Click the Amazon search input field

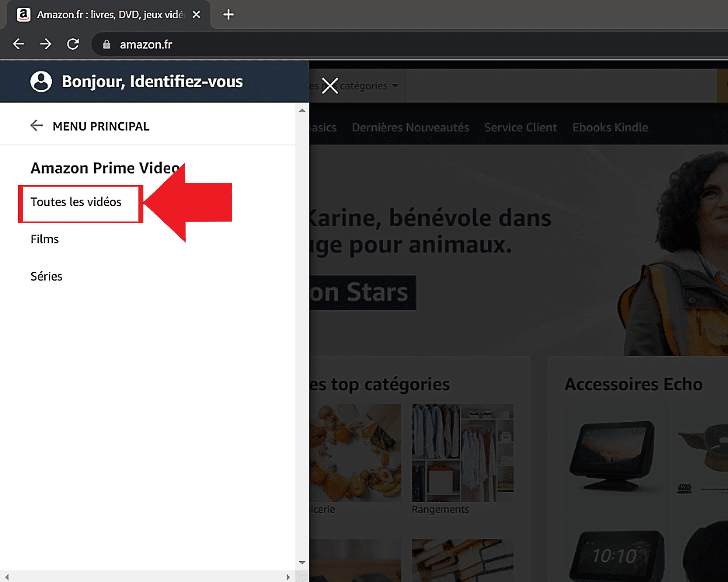point(561,86)
